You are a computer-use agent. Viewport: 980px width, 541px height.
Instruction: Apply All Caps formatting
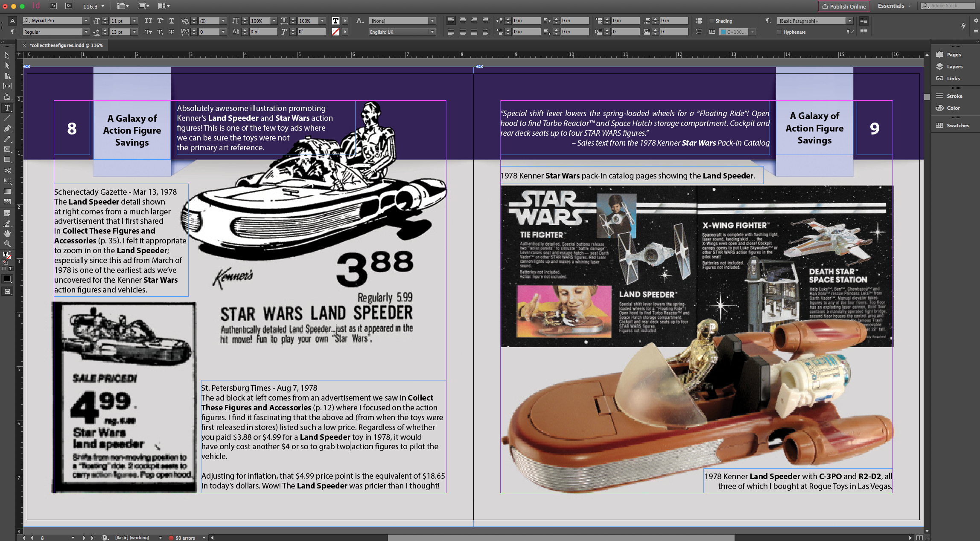click(148, 20)
